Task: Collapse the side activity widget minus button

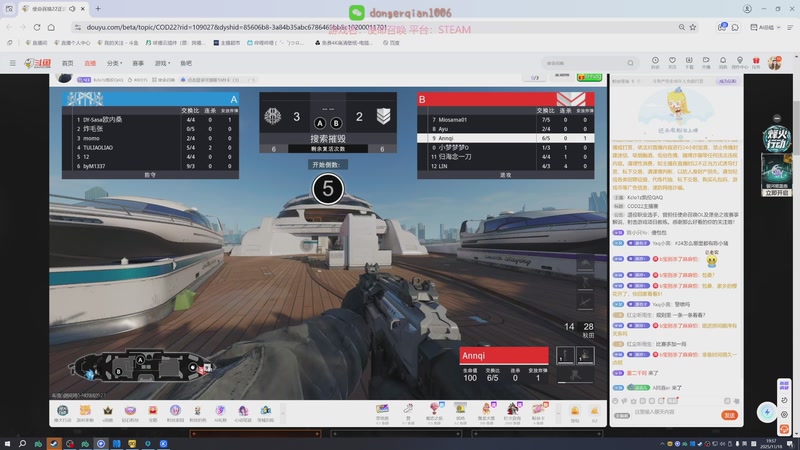Action: [x=777, y=118]
